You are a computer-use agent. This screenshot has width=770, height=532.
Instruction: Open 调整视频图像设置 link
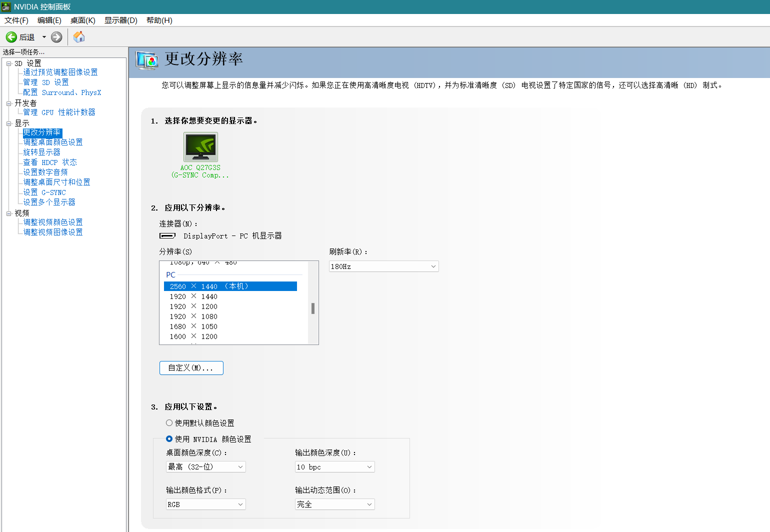click(x=53, y=232)
